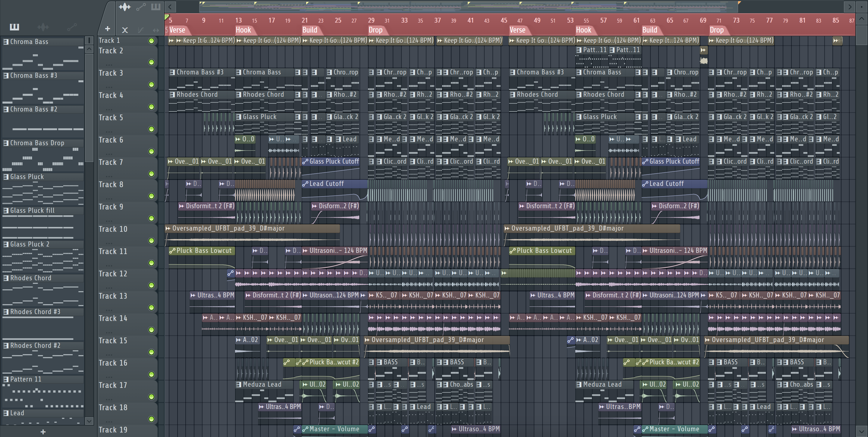Image resolution: width=868 pixels, height=437 pixels.
Task: Click the playlist vertical scroll-up arrow
Action: (x=862, y=18)
